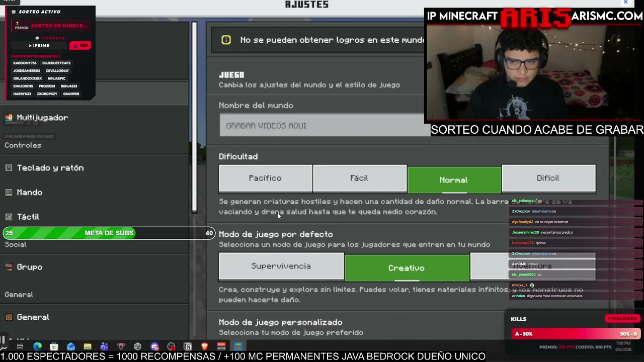Open Microsoft Edge from the taskbar
Screen dimensions: 644x362
click(x=37, y=346)
